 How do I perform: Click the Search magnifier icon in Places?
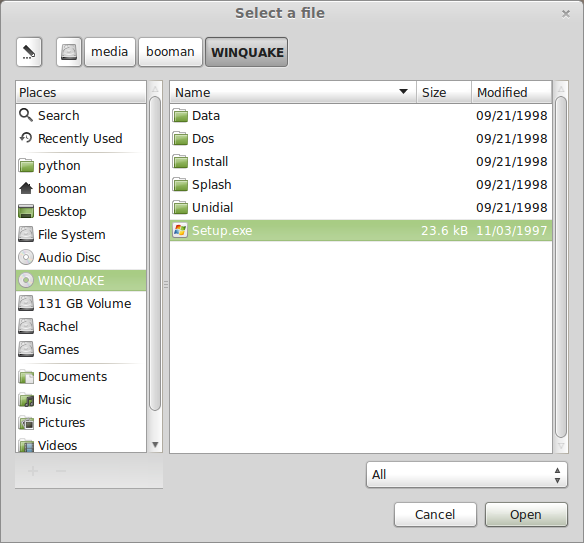[x=26, y=115]
